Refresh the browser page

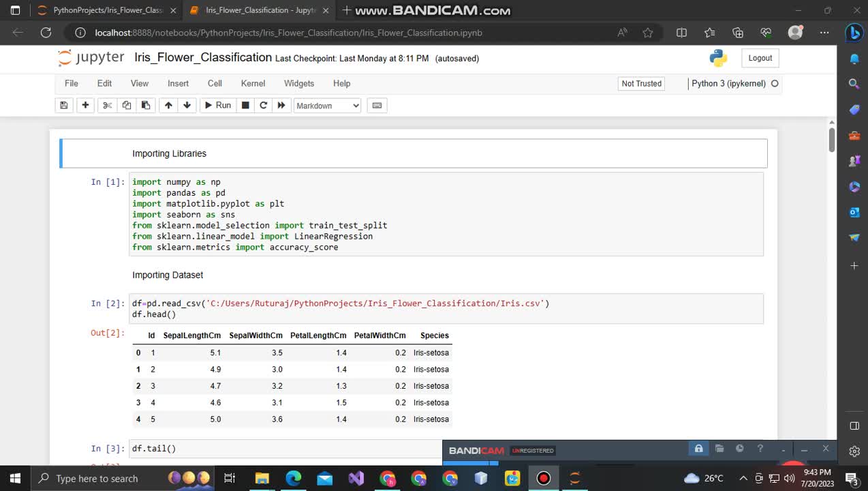pyautogui.click(x=46, y=32)
